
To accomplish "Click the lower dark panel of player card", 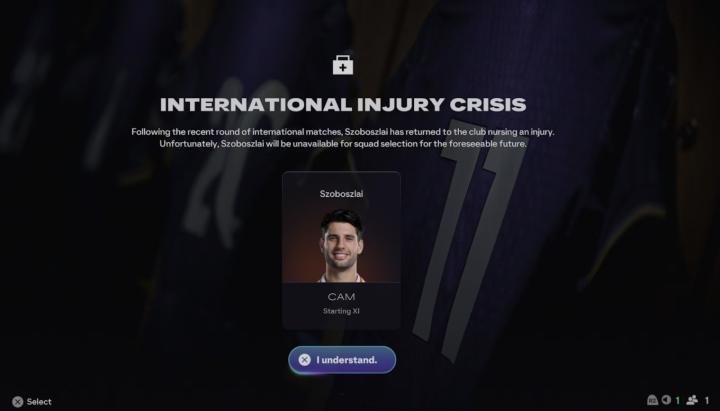I will pyautogui.click(x=341, y=305).
